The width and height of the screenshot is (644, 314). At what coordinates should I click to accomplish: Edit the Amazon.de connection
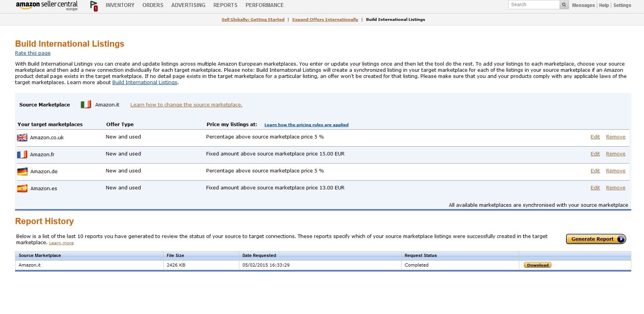click(x=595, y=171)
